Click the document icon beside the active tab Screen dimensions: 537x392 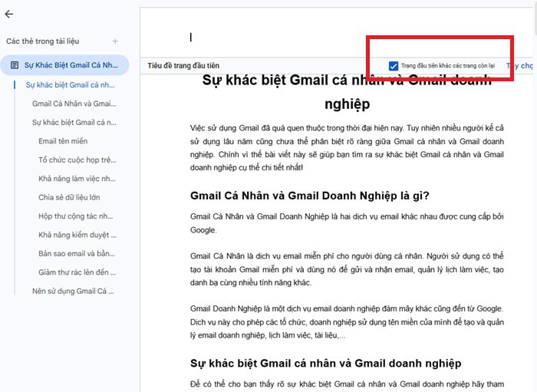15,66
